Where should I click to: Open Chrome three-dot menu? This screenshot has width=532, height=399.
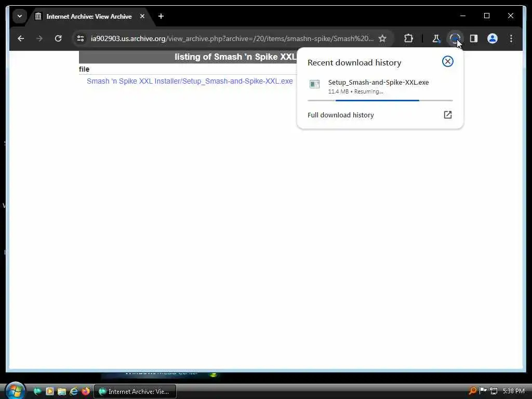point(511,38)
